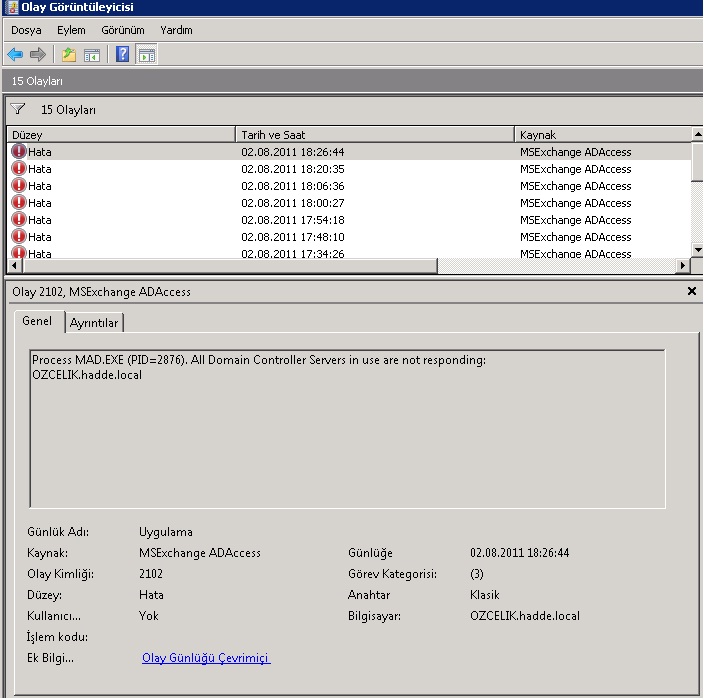The width and height of the screenshot is (704, 700).
Task: Open the blue Help question-mark icon
Action: [123, 55]
